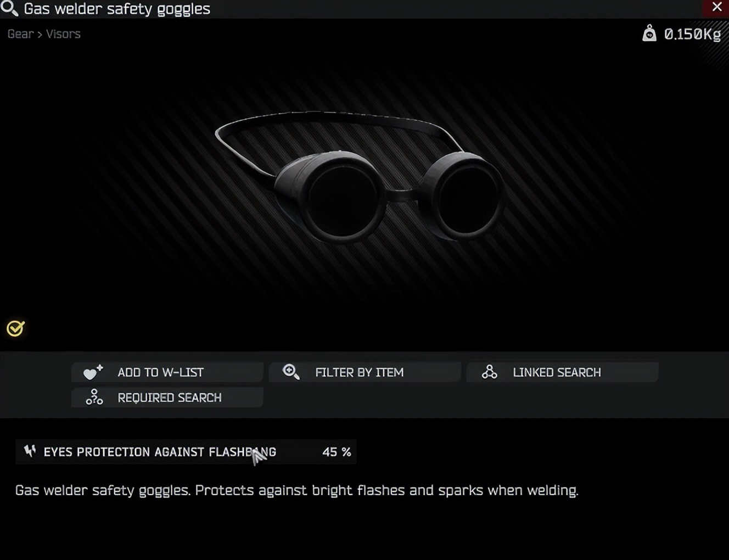
Task: Click the Linked Search nodes icon
Action: (x=489, y=372)
